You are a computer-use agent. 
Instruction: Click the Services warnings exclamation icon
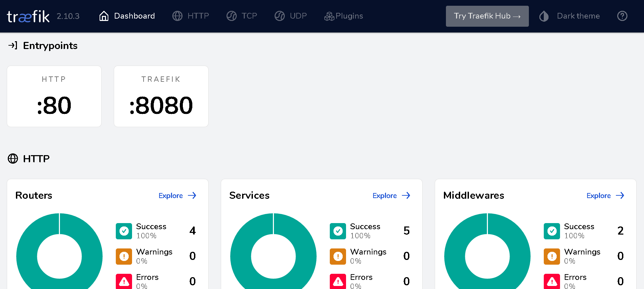338,257
